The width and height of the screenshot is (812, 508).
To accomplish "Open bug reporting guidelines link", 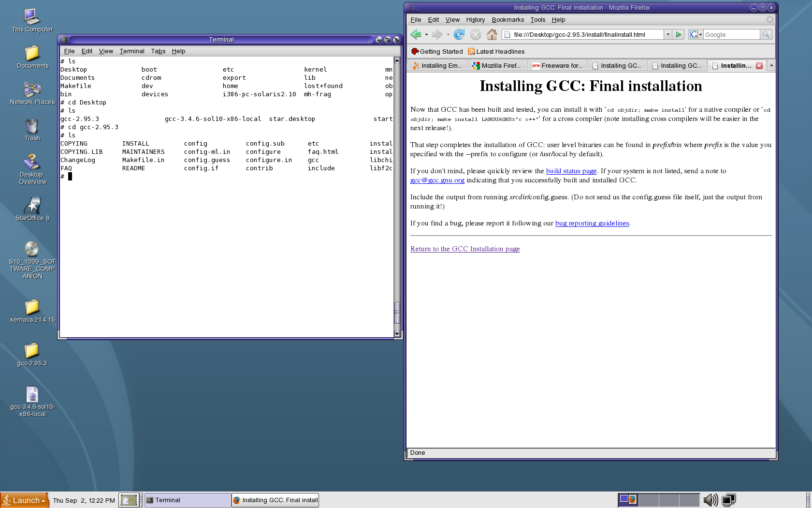I will tap(592, 223).
